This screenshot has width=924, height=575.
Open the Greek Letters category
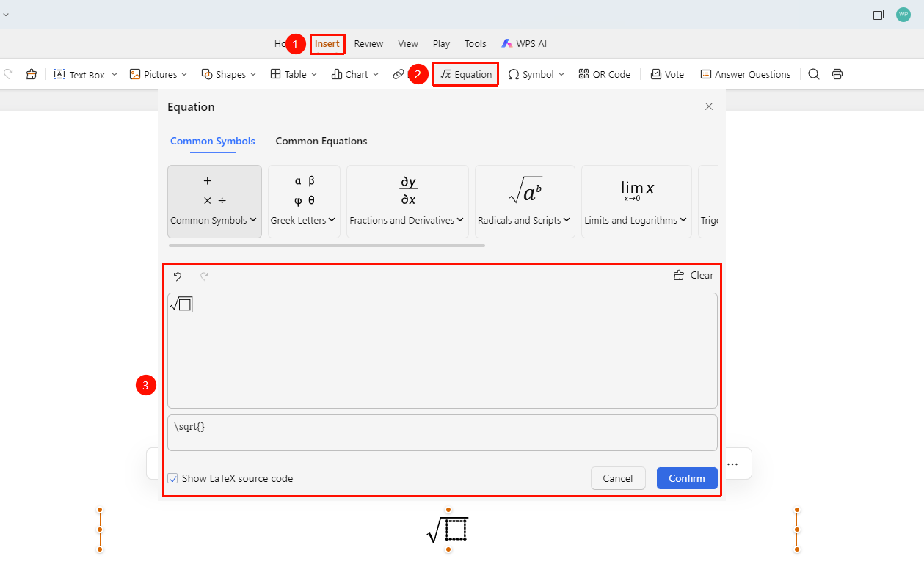click(x=304, y=202)
